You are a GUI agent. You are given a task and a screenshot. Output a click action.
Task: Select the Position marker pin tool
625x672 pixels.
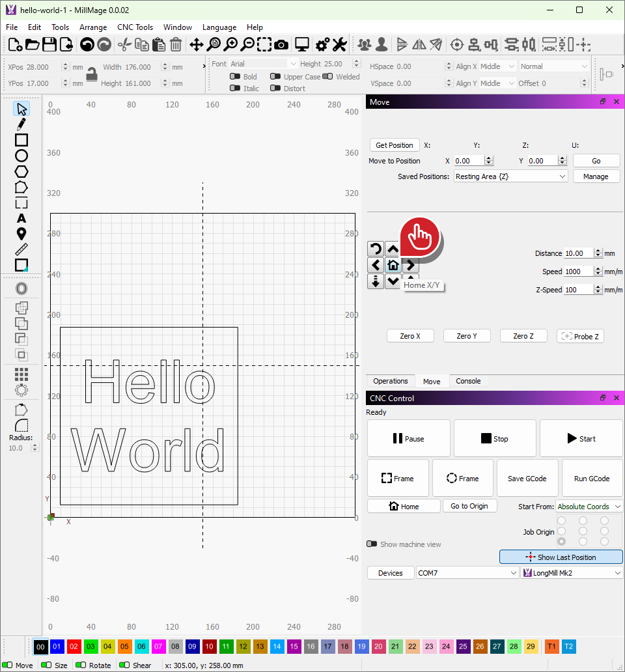(x=21, y=234)
